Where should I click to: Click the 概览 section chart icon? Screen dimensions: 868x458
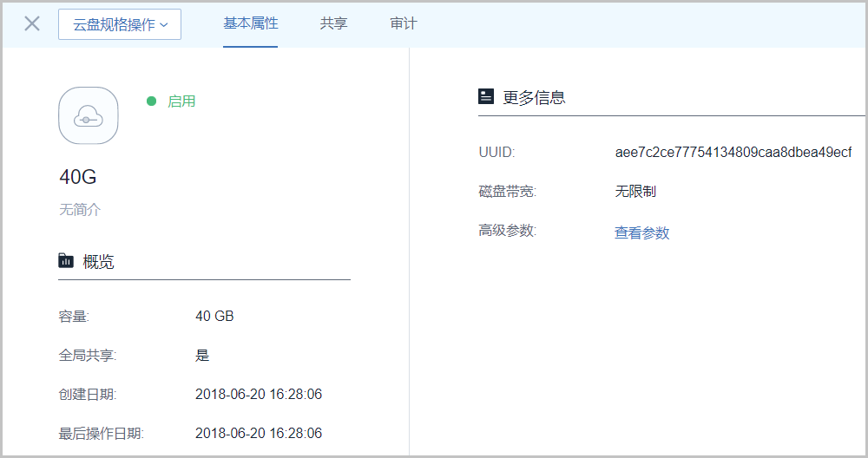(66, 260)
